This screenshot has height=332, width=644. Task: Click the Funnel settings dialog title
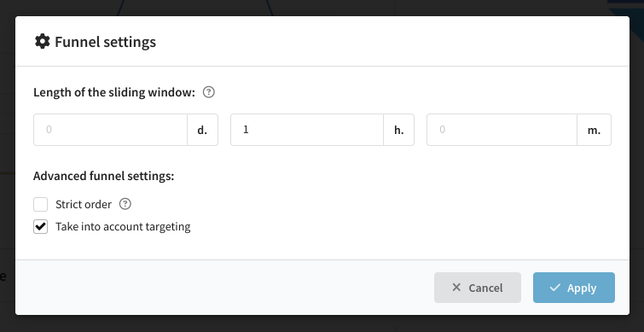point(105,42)
